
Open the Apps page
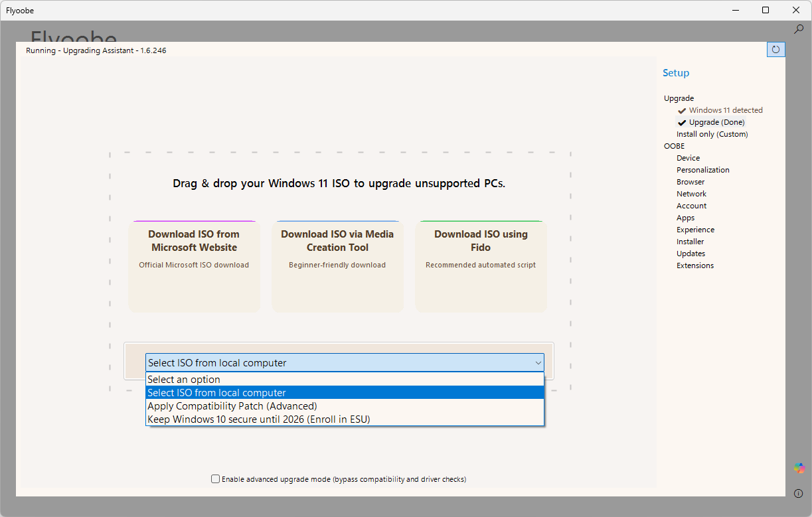pyautogui.click(x=685, y=218)
